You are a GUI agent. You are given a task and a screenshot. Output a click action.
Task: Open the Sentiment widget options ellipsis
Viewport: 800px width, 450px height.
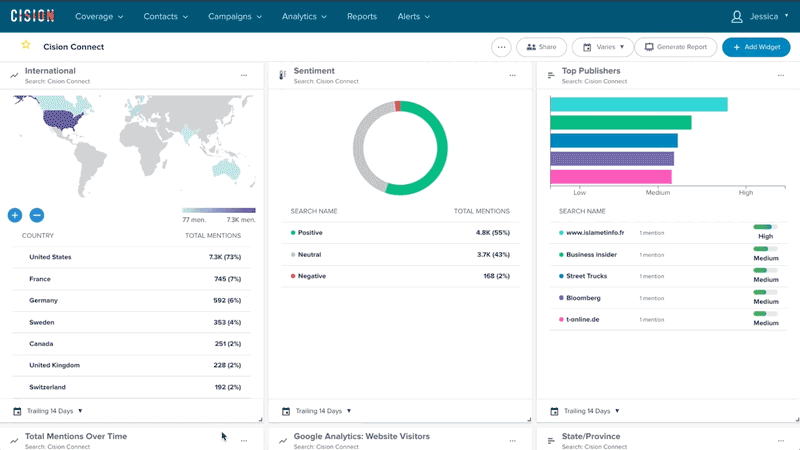pos(513,75)
